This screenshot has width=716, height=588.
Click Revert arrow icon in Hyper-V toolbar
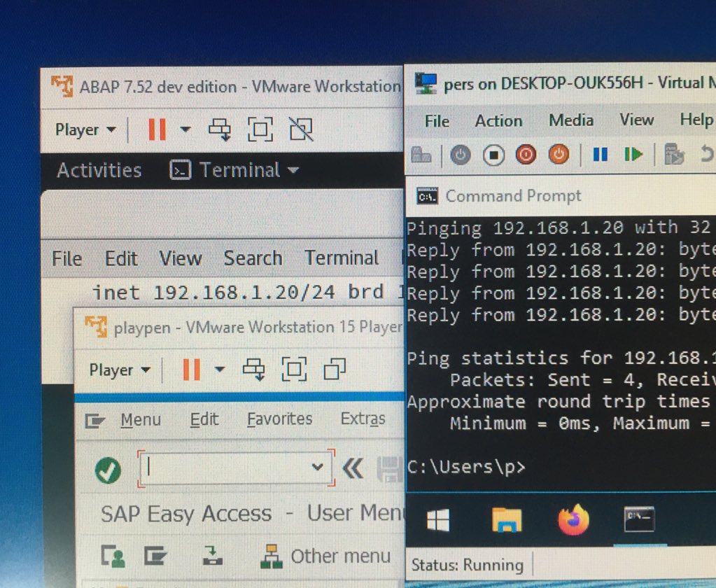[706, 154]
